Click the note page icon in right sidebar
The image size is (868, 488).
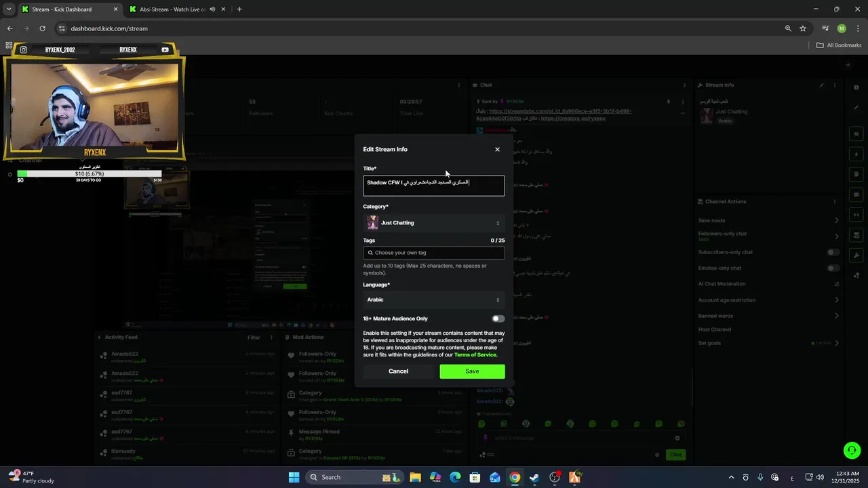[857, 174]
